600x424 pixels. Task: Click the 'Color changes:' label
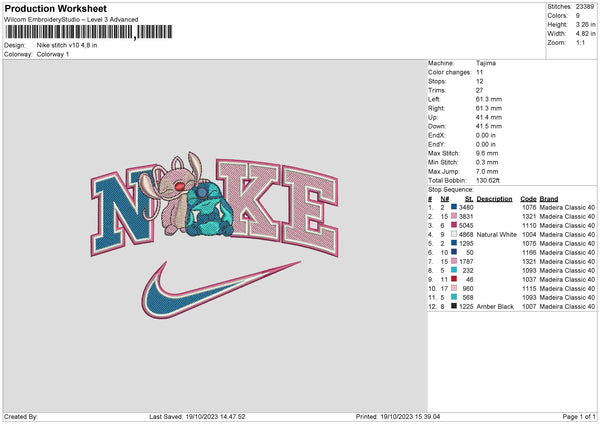pyautogui.click(x=450, y=72)
